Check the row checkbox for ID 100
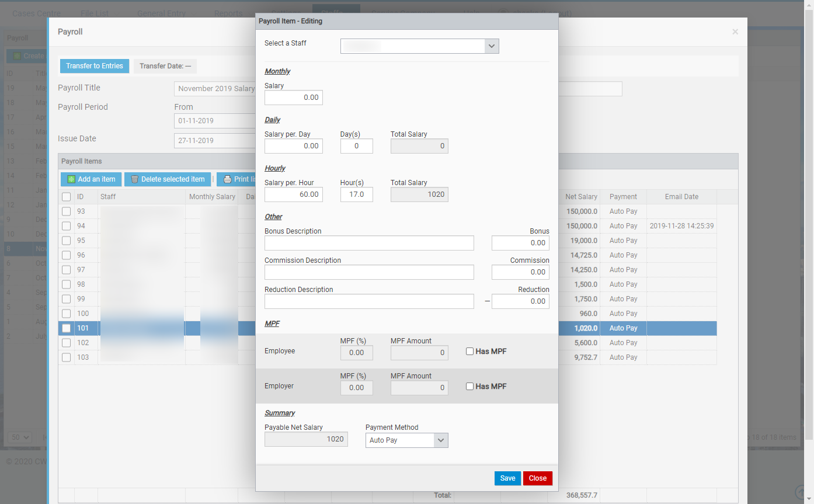The width and height of the screenshot is (814, 504). coord(67,314)
